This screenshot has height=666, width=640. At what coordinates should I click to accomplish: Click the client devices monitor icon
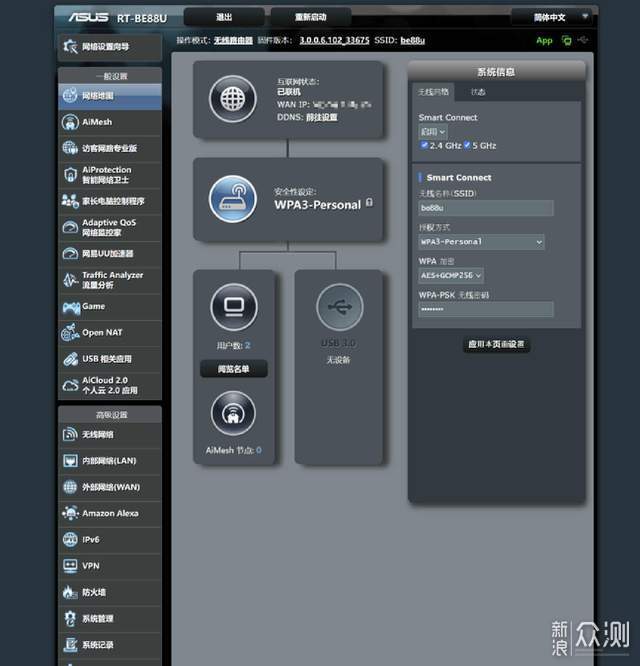click(234, 307)
